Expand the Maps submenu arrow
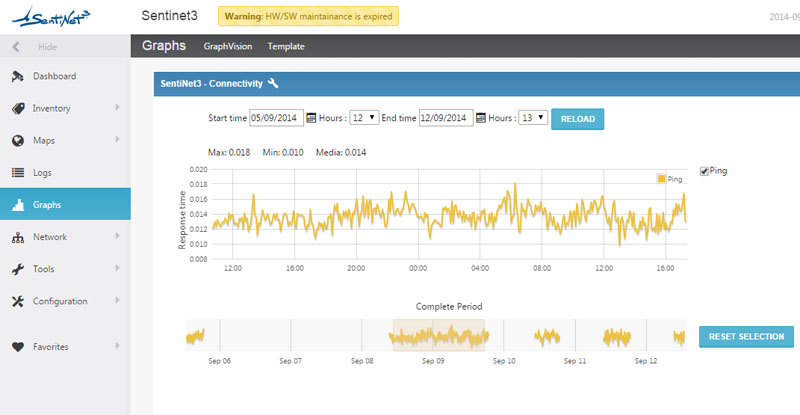The height and width of the screenshot is (415, 800). point(117,139)
